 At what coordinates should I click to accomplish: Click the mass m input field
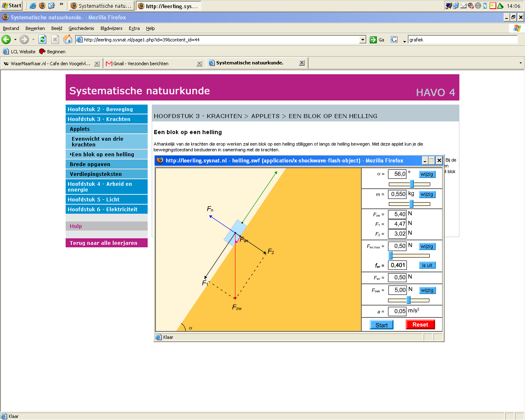(x=397, y=194)
